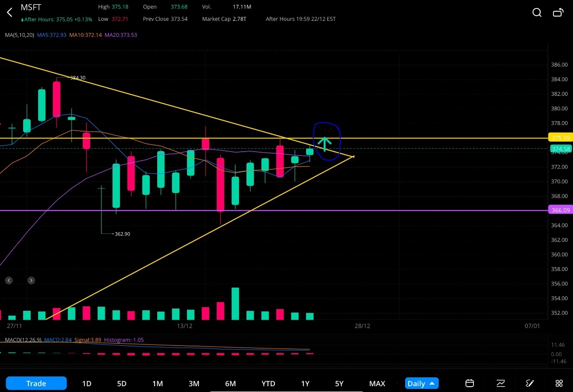Tap the 28/12 date axis label
The height and width of the screenshot is (392, 573).
pyautogui.click(x=362, y=326)
